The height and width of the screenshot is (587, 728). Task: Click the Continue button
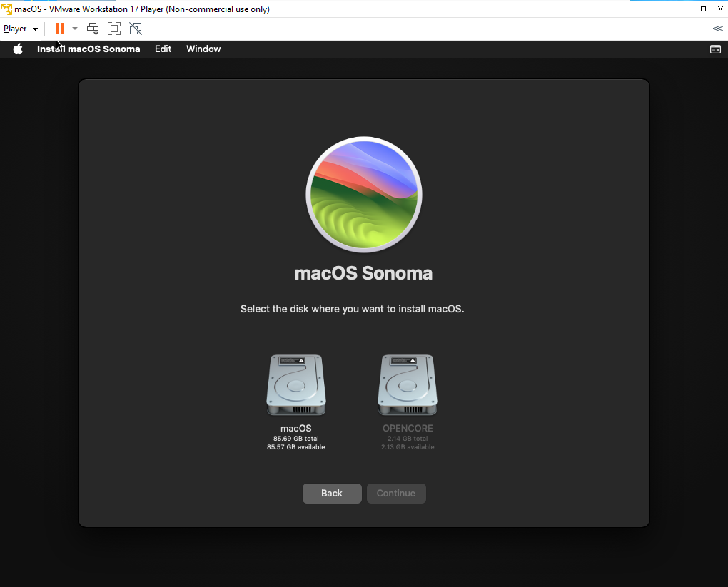coord(396,494)
